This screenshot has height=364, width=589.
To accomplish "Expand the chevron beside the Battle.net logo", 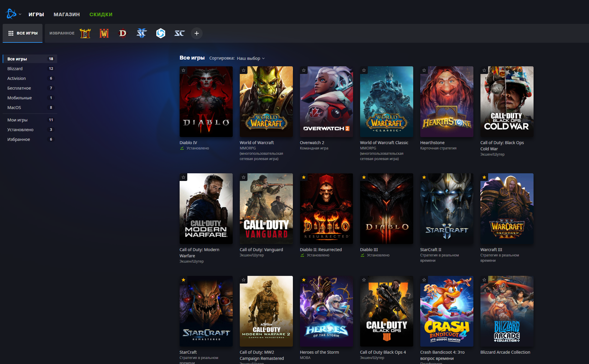I will coord(20,14).
